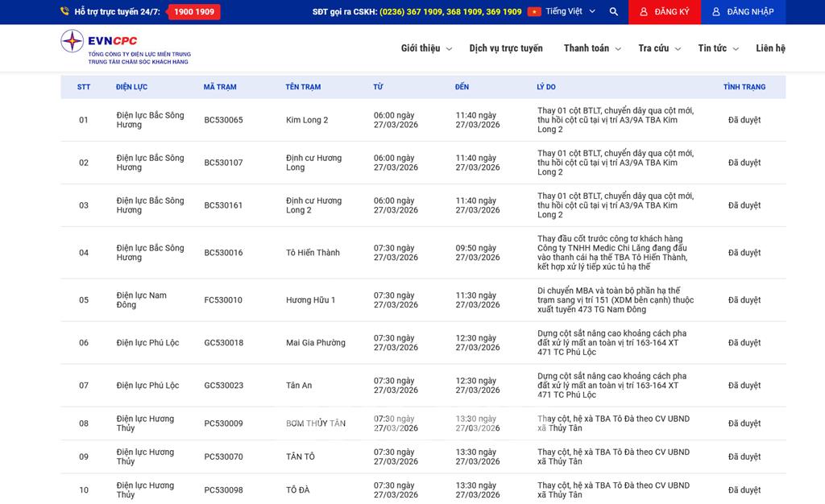Call the 1900 1909 hotline button

(193, 12)
